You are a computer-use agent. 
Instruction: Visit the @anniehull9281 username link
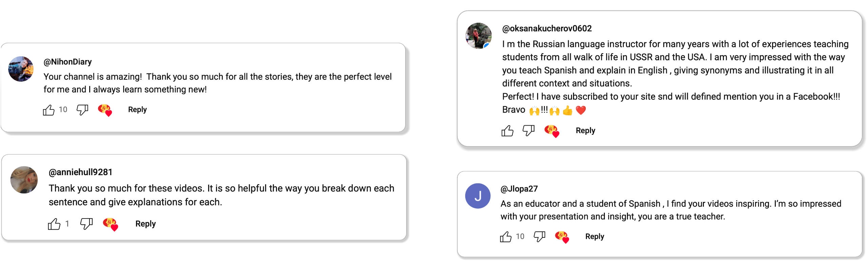pos(80,172)
